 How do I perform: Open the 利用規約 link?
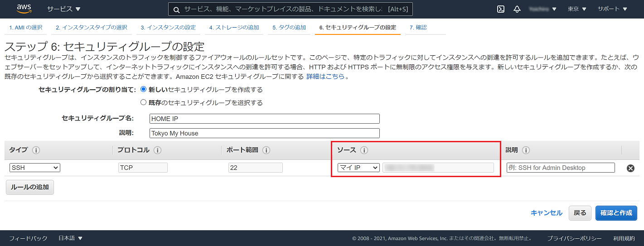[624, 238]
